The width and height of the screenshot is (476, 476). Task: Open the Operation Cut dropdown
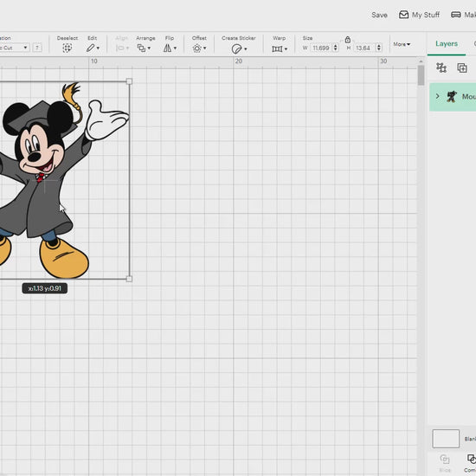[14, 48]
